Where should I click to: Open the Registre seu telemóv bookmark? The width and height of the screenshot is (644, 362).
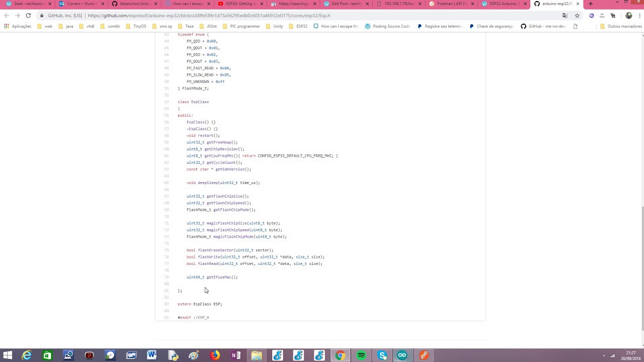pos(440,26)
